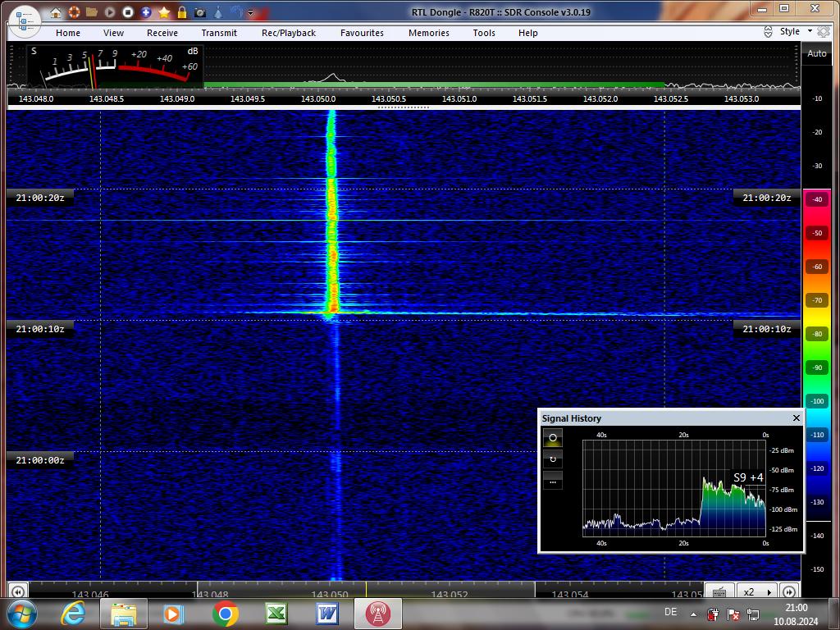The height and width of the screenshot is (630, 840).
Task: Open the Memories ribbon tab
Action: pos(429,33)
